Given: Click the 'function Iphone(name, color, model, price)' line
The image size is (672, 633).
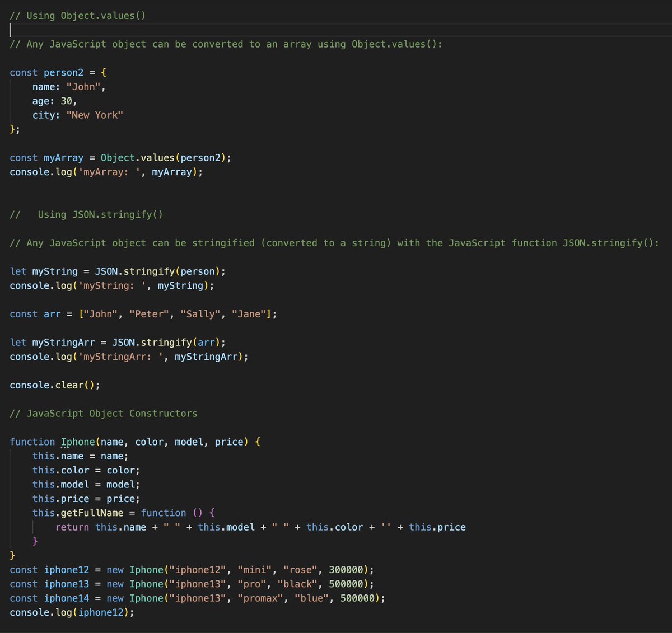Looking at the screenshot, I should [135, 442].
